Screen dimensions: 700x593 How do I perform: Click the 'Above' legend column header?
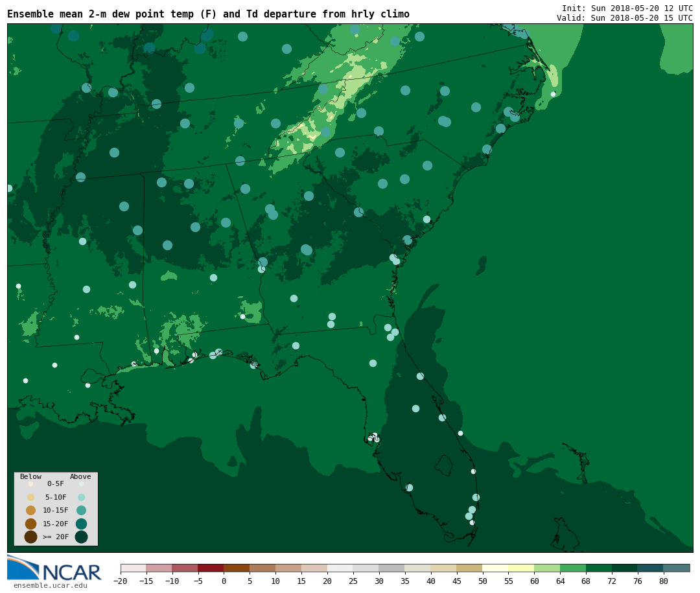(x=80, y=476)
